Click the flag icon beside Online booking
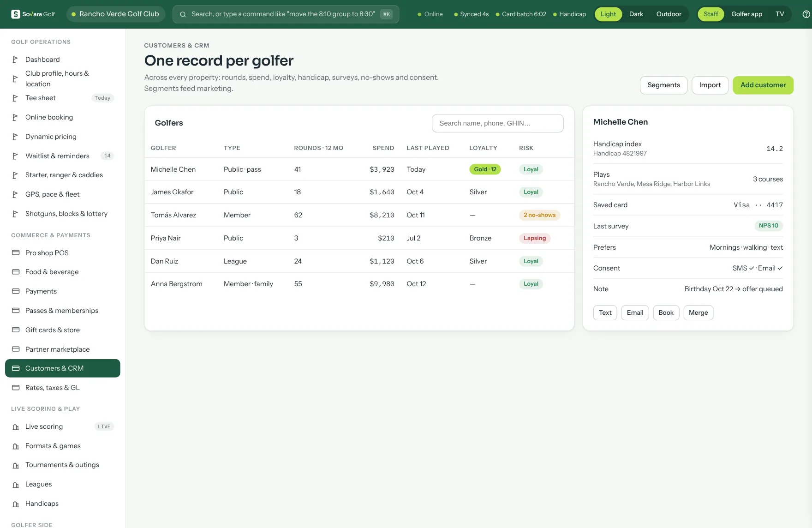Image resolution: width=812 pixels, height=528 pixels. pyautogui.click(x=15, y=117)
